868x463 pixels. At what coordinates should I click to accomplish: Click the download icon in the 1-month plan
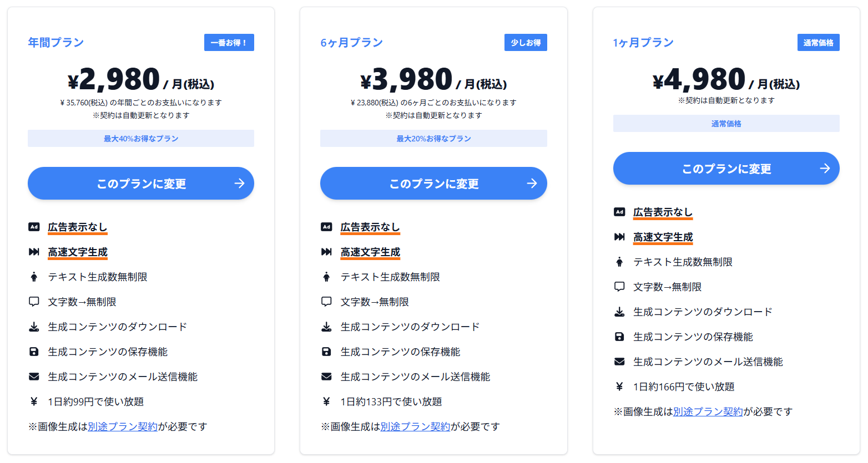pos(619,312)
